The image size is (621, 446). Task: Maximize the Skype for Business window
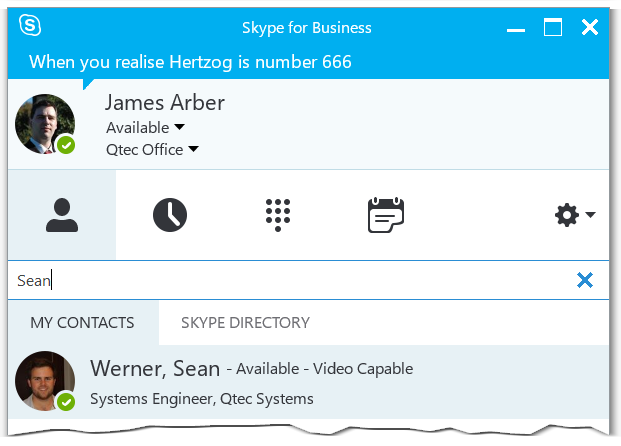552,27
